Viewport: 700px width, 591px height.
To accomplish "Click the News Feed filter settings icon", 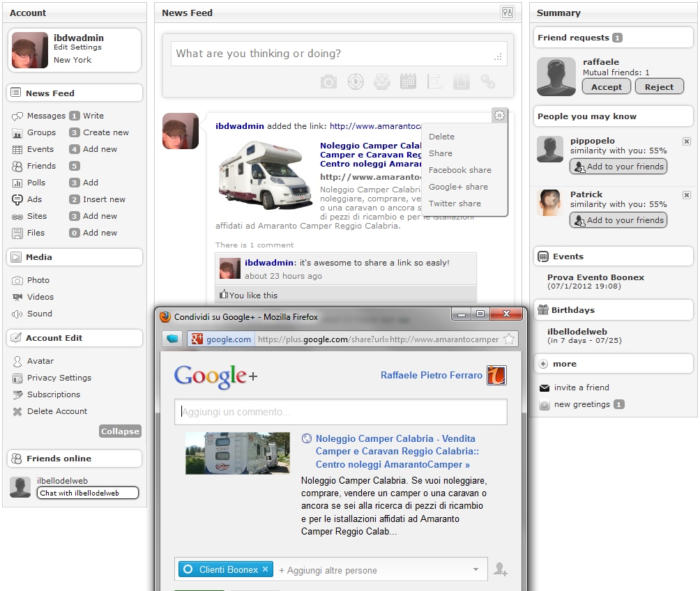I will (507, 13).
